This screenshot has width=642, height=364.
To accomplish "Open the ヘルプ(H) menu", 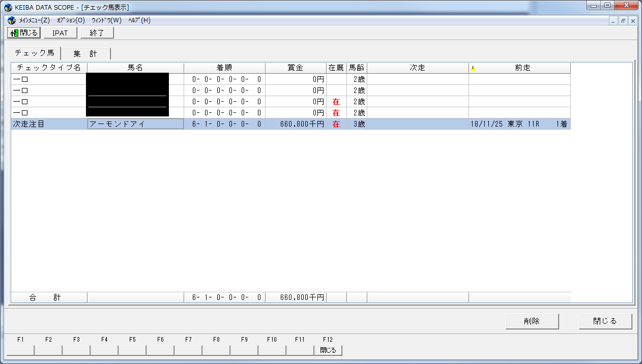I will (x=139, y=20).
